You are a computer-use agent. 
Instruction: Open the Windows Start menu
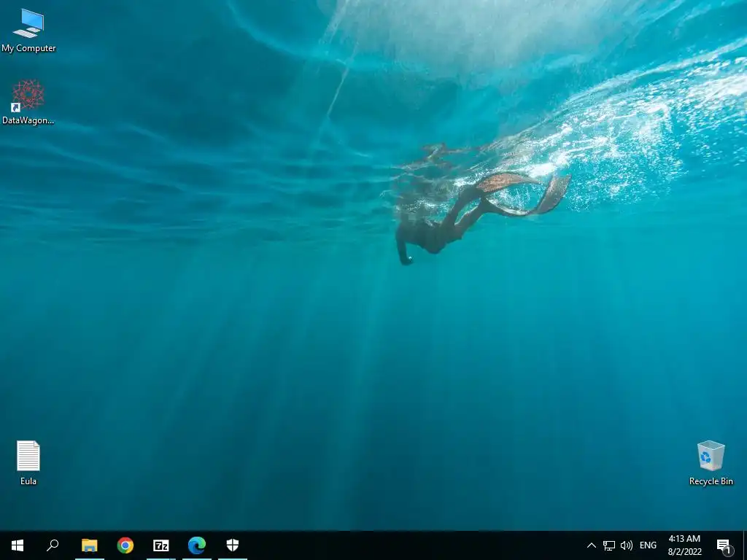18,545
